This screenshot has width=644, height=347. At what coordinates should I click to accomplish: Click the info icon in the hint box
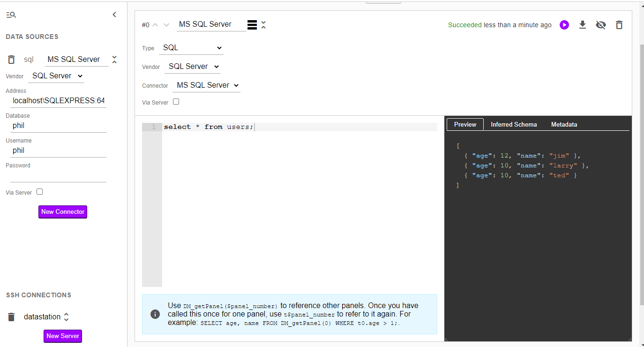pos(155,314)
